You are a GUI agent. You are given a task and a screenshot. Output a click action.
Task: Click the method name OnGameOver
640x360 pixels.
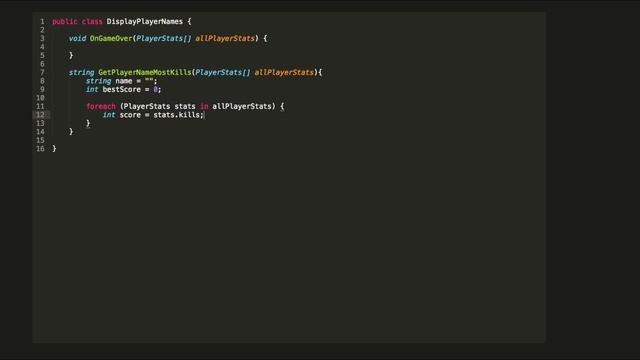coord(111,38)
